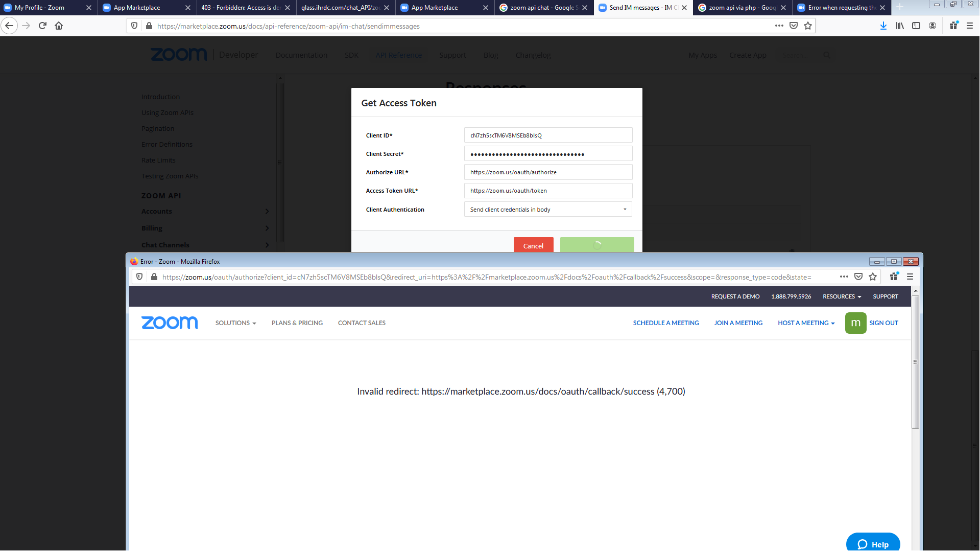Viewport: 980px width, 552px height.
Task: View site security lock in main address bar
Action: tap(149, 26)
